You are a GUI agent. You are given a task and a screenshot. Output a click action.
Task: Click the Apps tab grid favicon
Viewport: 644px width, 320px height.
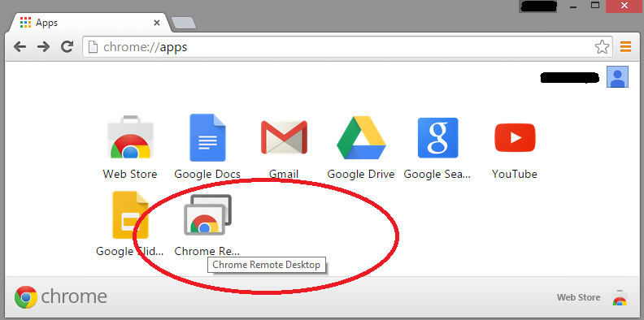[x=25, y=23]
